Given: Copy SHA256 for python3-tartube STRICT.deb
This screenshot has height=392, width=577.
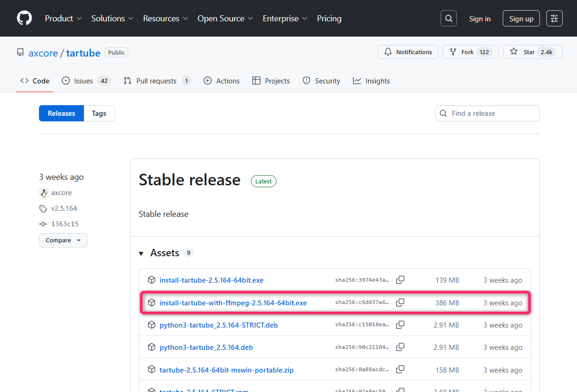Looking at the screenshot, I should tap(400, 325).
